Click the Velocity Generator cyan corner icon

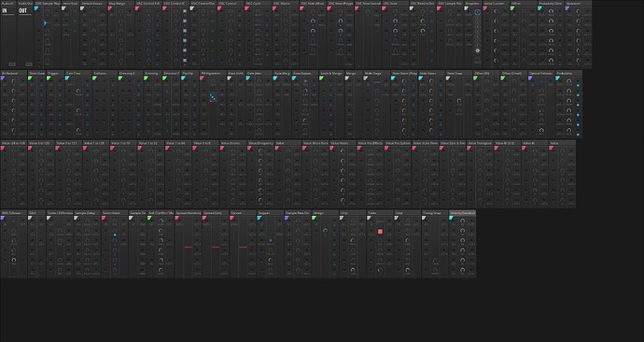451,218
